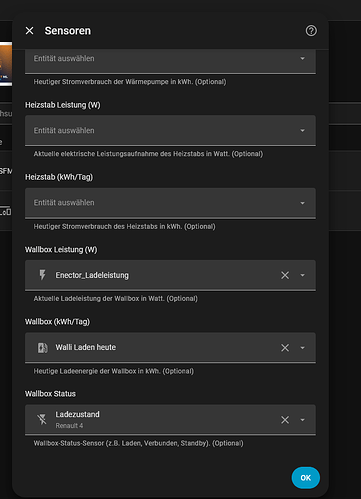Confirm the dialog with the OK button
This screenshot has width=361, height=499.
coord(306,478)
